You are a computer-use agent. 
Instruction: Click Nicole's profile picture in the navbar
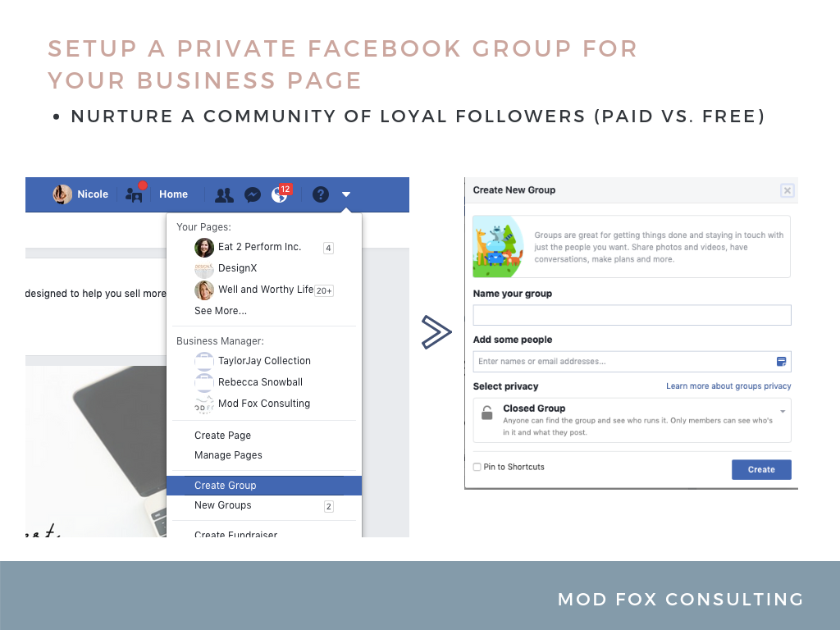pos(62,194)
